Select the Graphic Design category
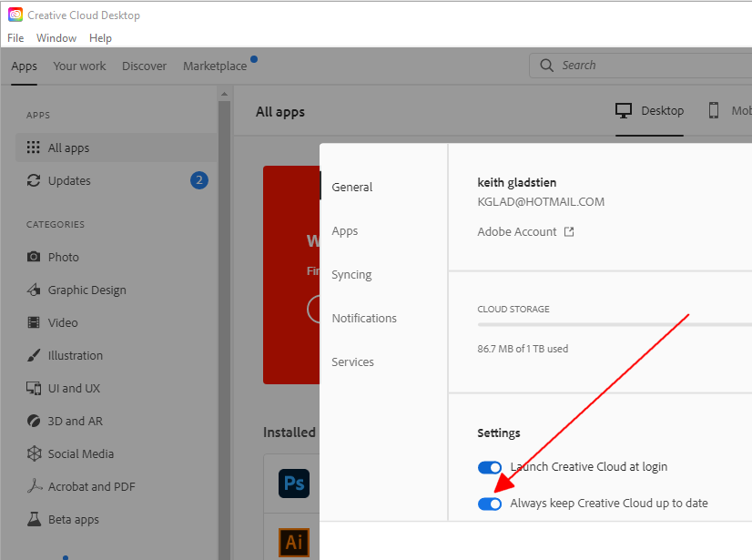This screenshot has height=560, width=752. [86, 290]
